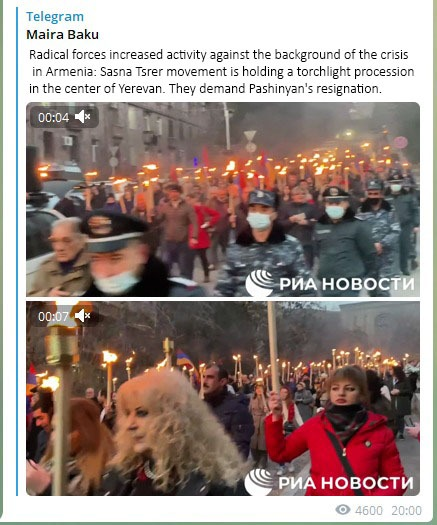The width and height of the screenshot is (437, 525).
Task: Click the 00:07 duration badge
Action: 54,316
